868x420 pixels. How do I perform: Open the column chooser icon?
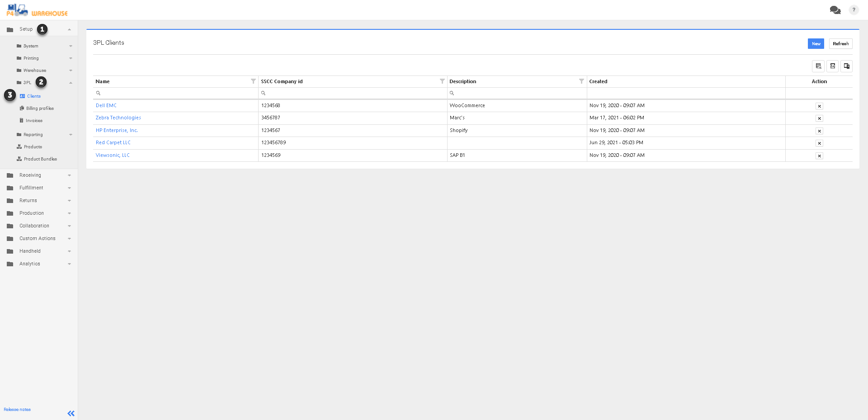click(x=846, y=66)
